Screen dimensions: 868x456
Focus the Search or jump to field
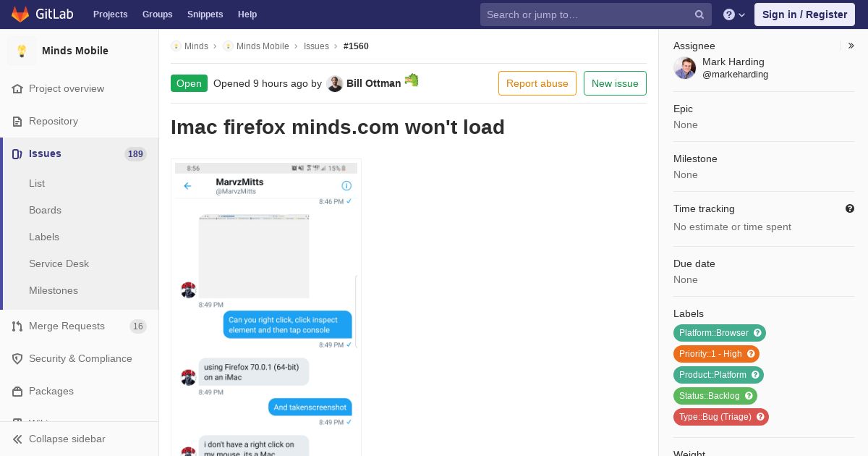(596, 14)
